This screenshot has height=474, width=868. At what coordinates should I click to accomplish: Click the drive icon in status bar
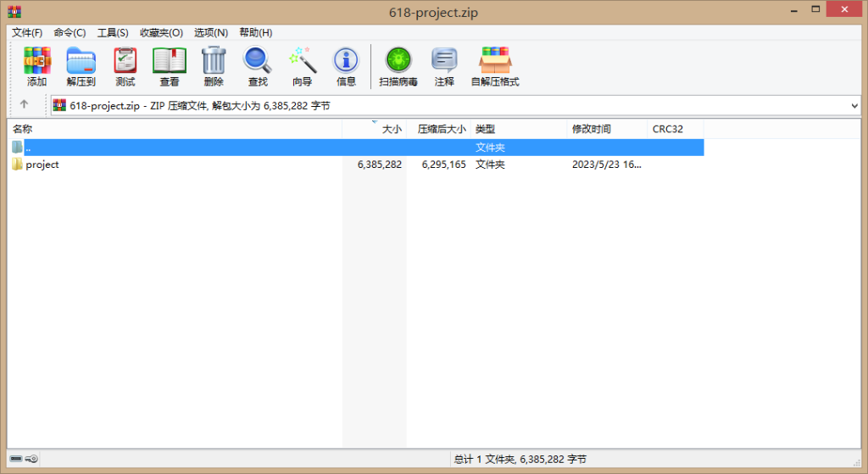16,459
